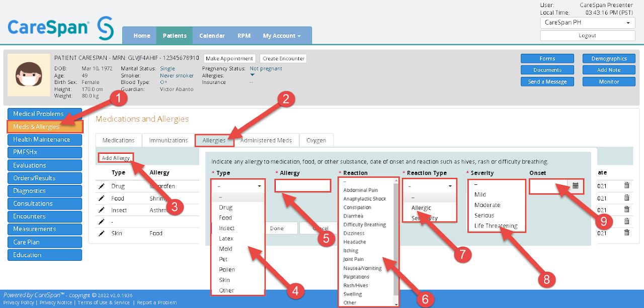
Task: Click Send a Message button
Action: (547, 81)
